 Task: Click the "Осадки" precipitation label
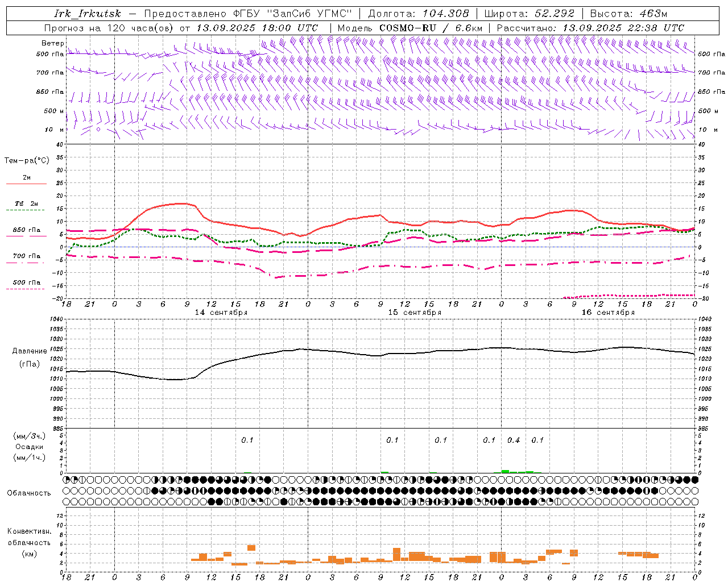(30, 447)
